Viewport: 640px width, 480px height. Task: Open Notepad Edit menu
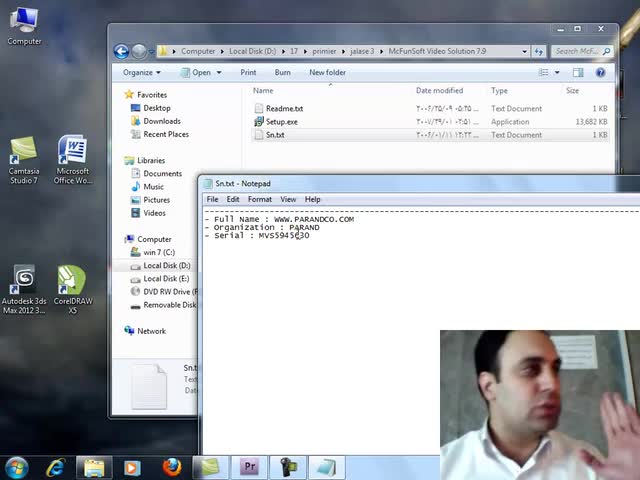click(233, 199)
